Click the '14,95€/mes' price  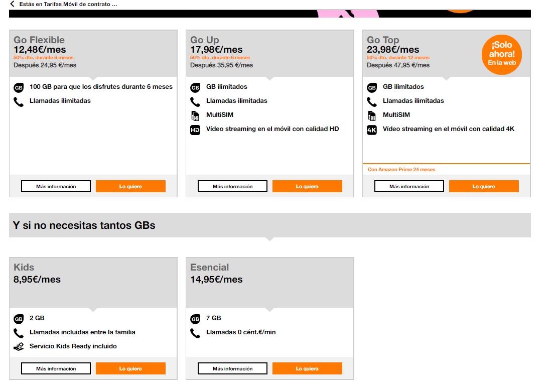click(216, 280)
